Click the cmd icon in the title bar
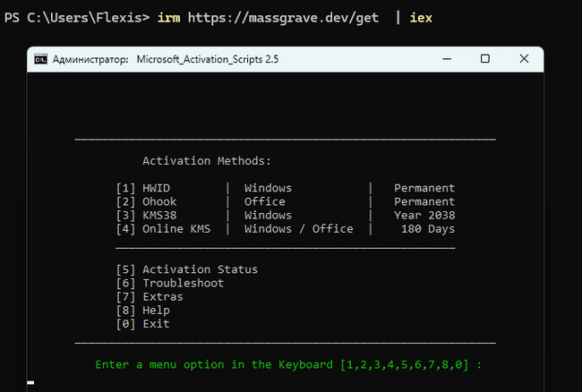Screen dimensions: 582x392 tap(41, 59)
